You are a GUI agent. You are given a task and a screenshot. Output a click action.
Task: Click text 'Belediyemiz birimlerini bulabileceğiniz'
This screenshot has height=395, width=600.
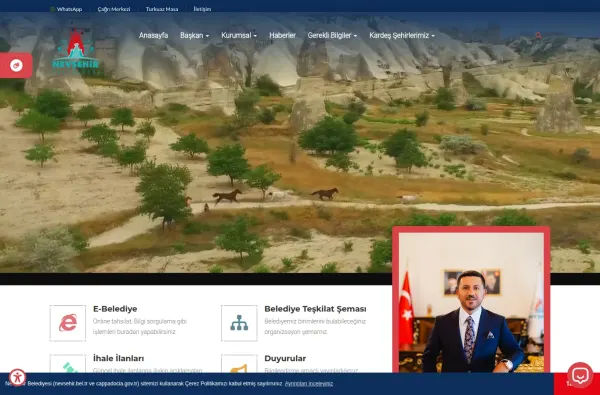tap(315, 322)
